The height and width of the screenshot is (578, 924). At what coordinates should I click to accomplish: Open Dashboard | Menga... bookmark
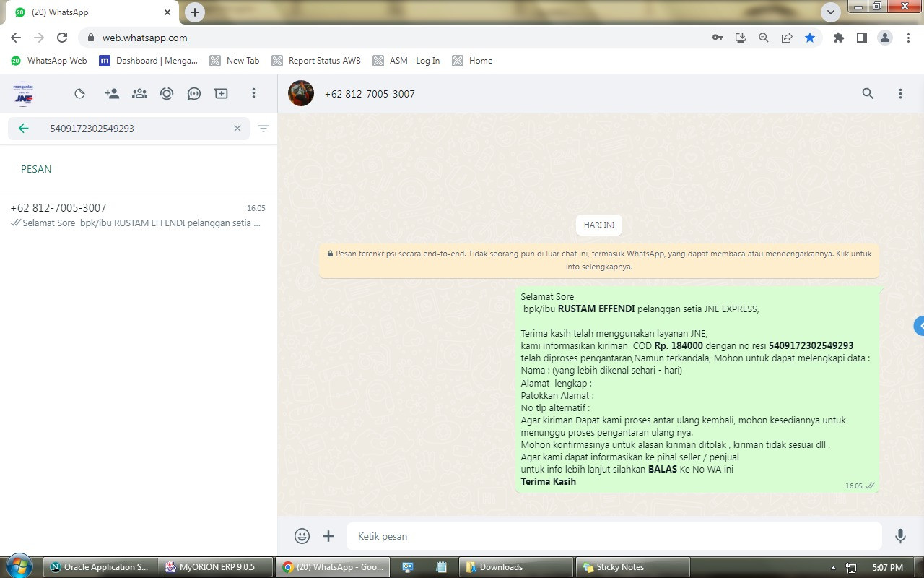[149, 61]
